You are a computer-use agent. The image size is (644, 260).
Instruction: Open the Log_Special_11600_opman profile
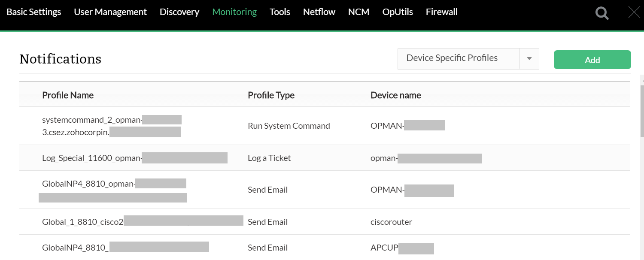click(91, 158)
